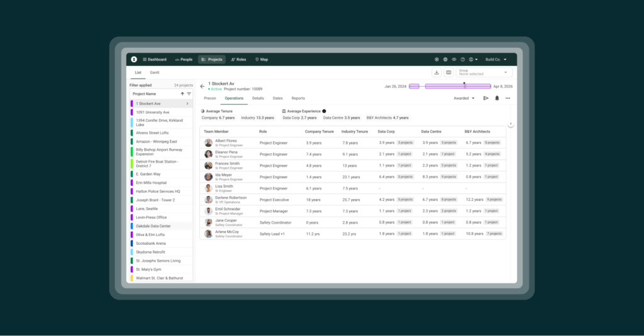Open the project Details tab

pos(258,99)
